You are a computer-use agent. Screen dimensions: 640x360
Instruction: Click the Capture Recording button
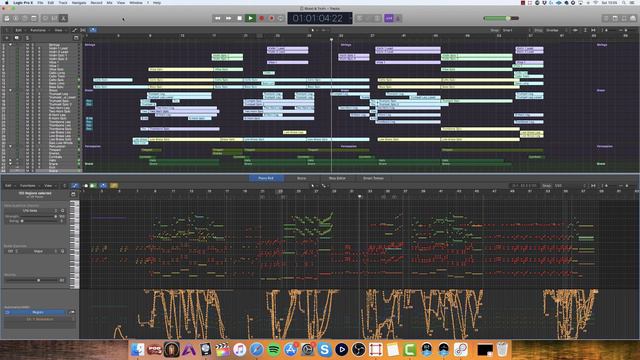(x=271, y=18)
